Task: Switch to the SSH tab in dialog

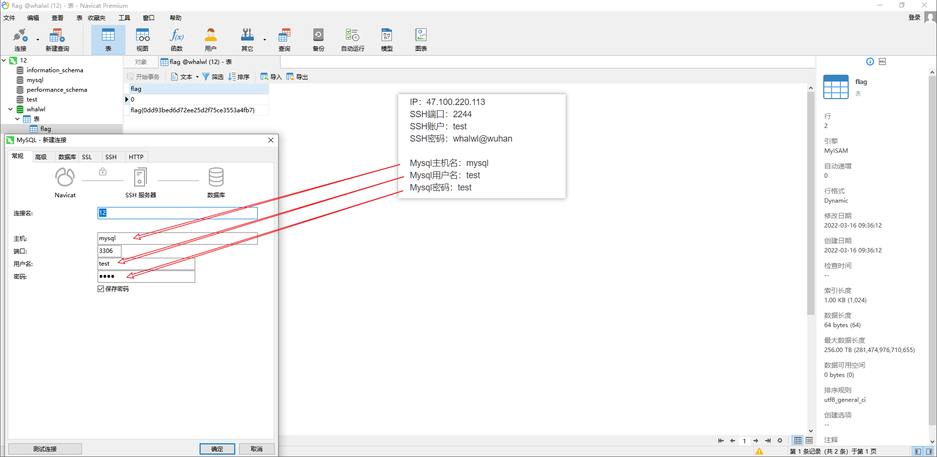Action: pyautogui.click(x=111, y=157)
